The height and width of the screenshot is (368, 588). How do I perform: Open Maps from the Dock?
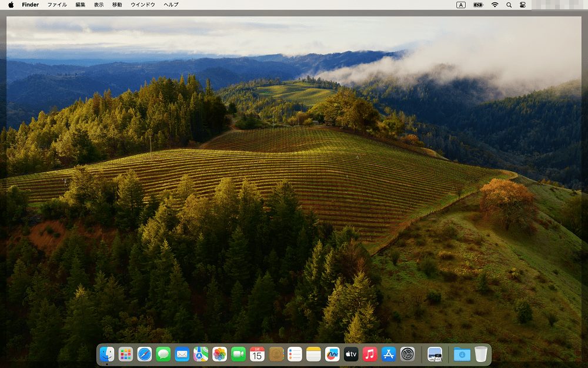tap(201, 354)
